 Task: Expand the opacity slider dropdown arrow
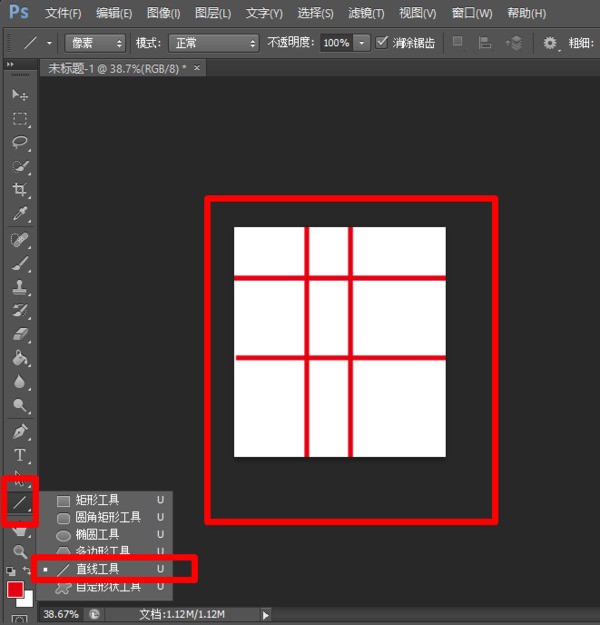pyautogui.click(x=361, y=43)
